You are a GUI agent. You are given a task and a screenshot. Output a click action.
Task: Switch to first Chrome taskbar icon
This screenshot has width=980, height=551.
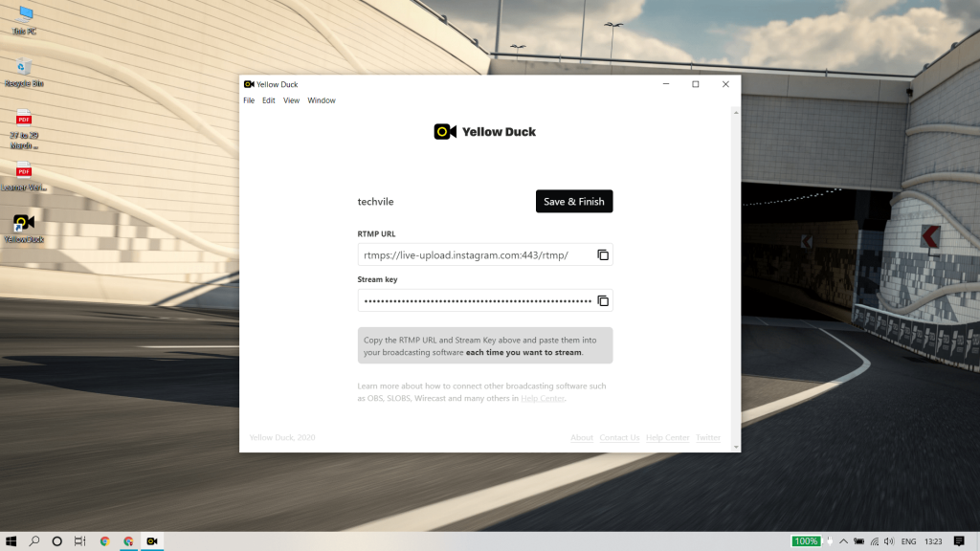[104, 541]
